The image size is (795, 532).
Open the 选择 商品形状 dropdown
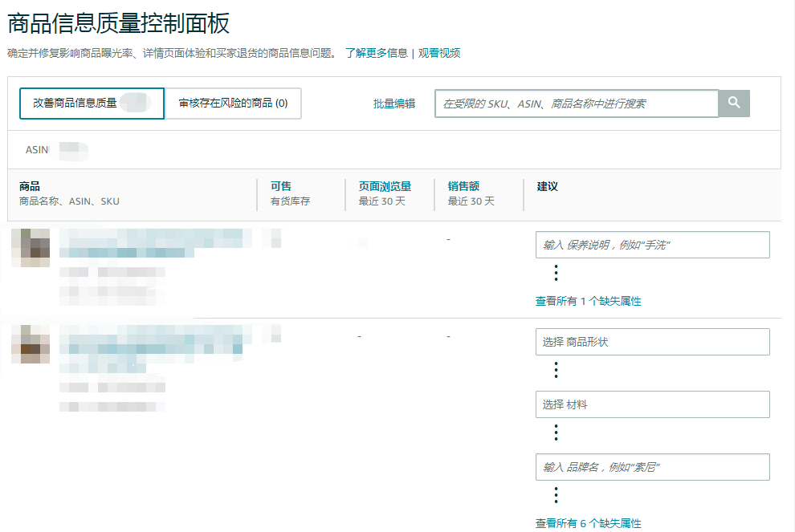coord(652,341)
